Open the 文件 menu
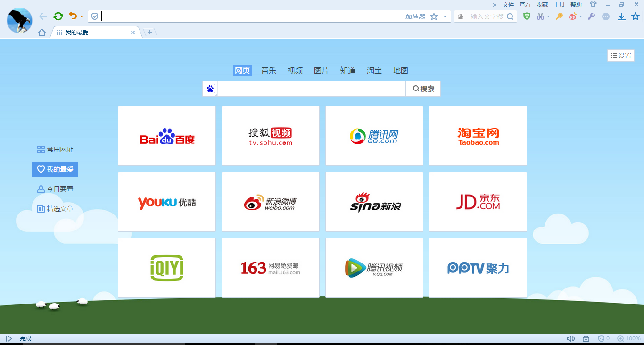This screenshot has height=345, width=644. [x=508, y=5]
